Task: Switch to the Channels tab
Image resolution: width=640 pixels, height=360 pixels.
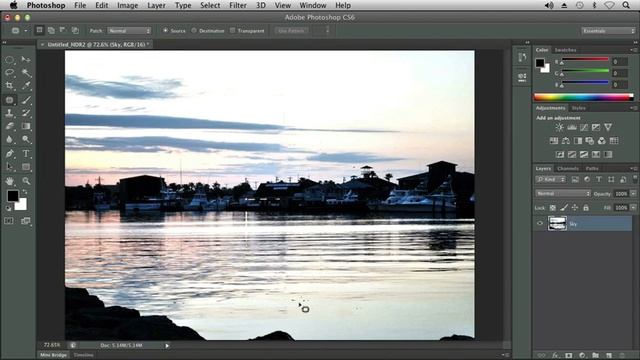Action: 568,169
